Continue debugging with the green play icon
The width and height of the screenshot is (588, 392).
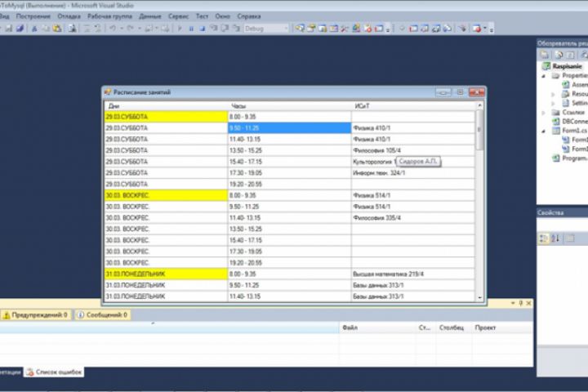[x=180, y=29]
